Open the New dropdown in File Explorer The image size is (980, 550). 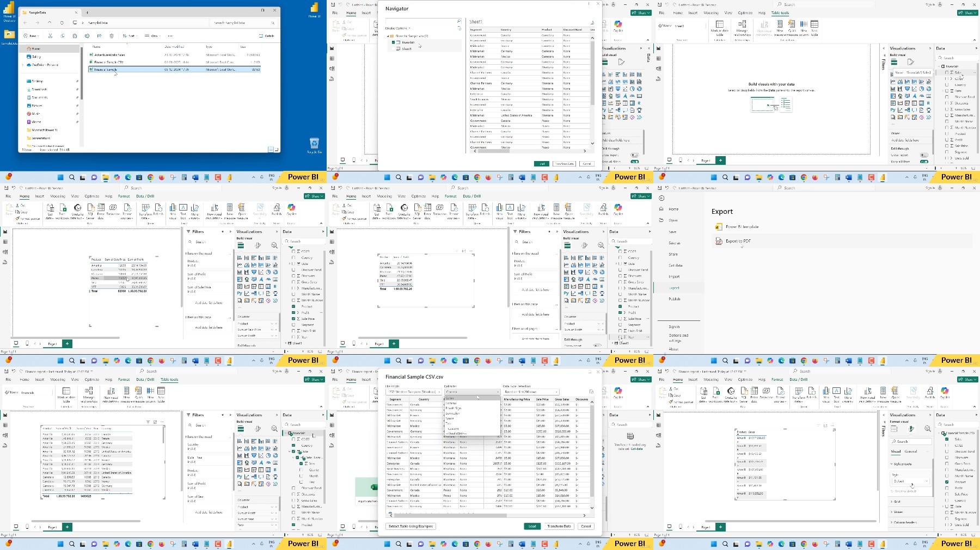[32, 36]
